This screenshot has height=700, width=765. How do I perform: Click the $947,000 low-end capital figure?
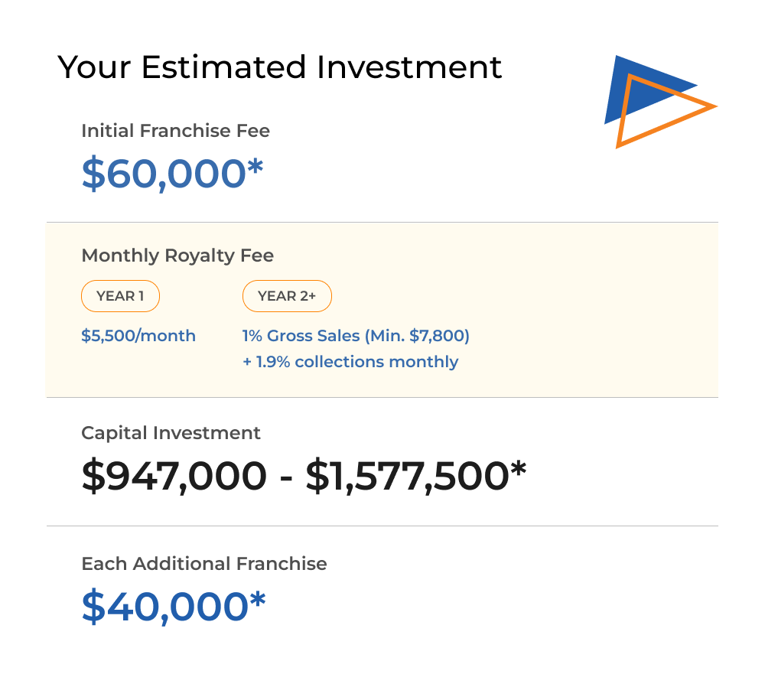click(x=174, y=476)
